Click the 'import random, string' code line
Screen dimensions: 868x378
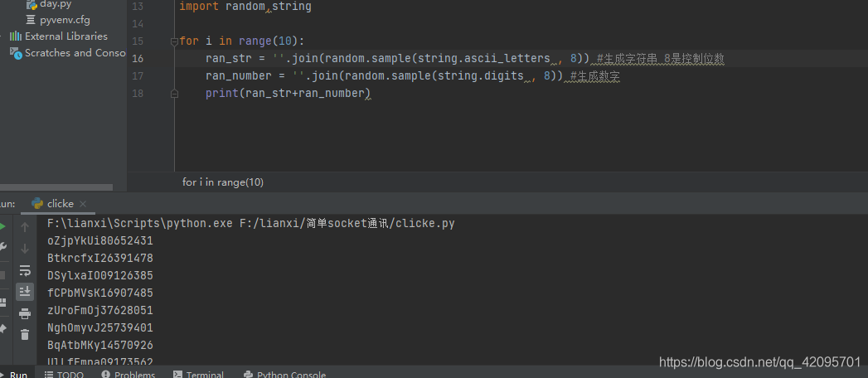tap(245, 7)
